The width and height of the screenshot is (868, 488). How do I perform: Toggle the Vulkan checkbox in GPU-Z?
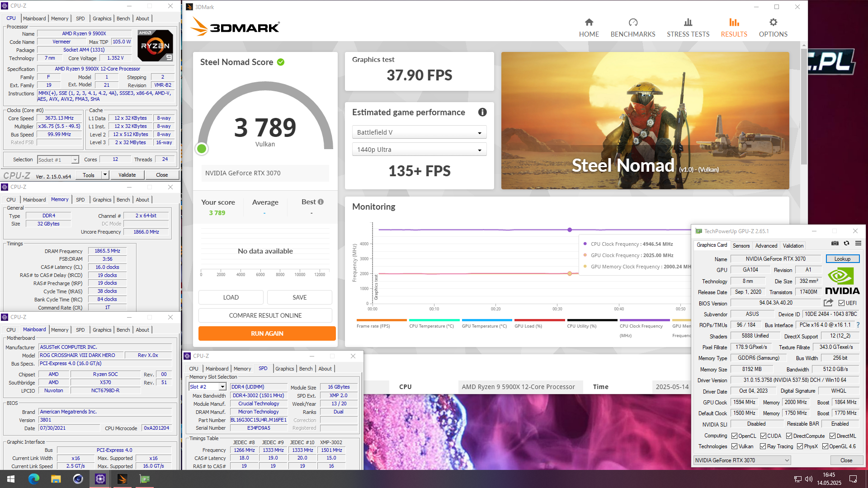(x=735, y=446)
